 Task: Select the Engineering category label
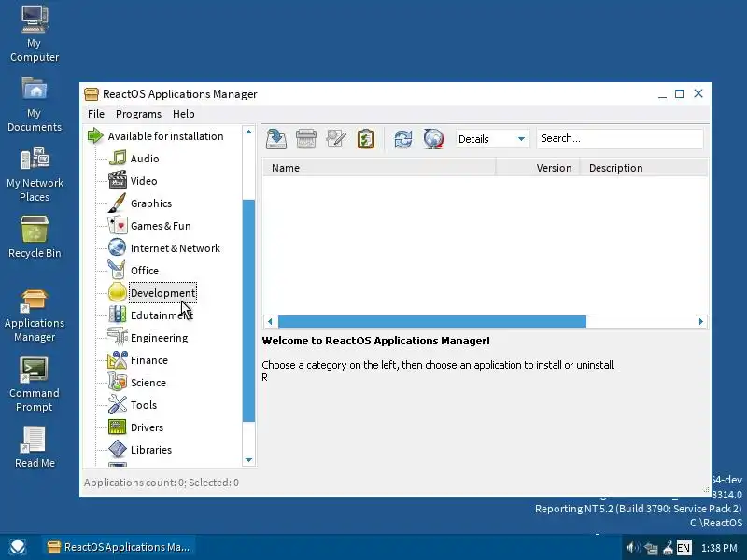click(x=159, y=338)
